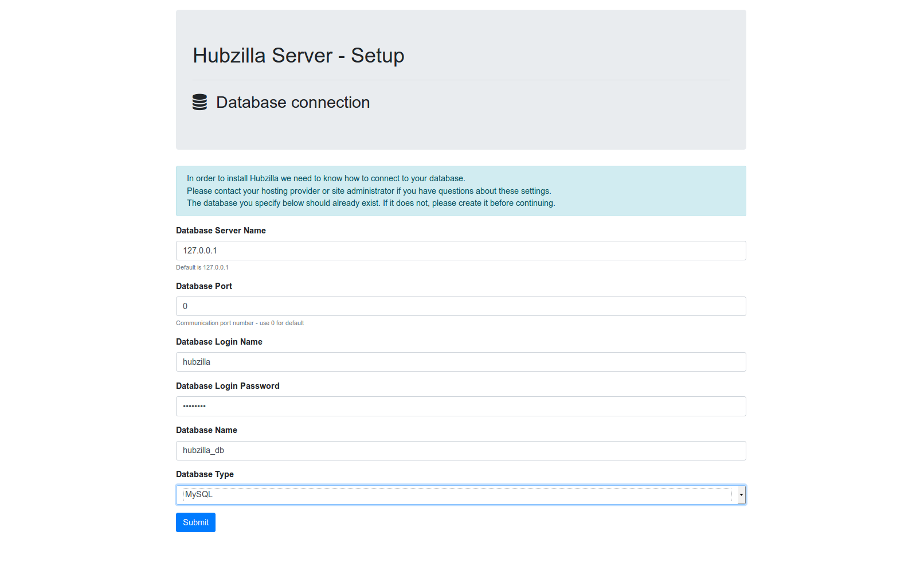This screenshot has width=924, height=562.
Task: Click the database stack icon
Action: pyautogui.click(x=199, y=102)
